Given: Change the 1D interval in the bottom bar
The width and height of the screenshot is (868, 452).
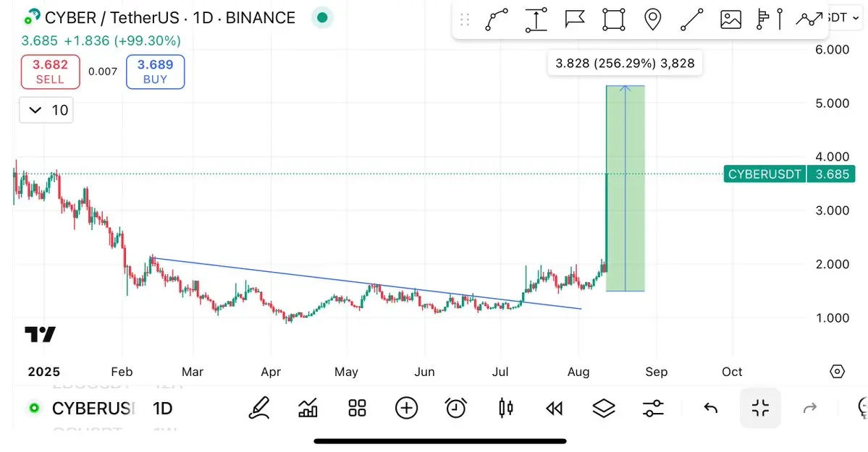Looking at the screenshot, I should [x=163, y=409].
